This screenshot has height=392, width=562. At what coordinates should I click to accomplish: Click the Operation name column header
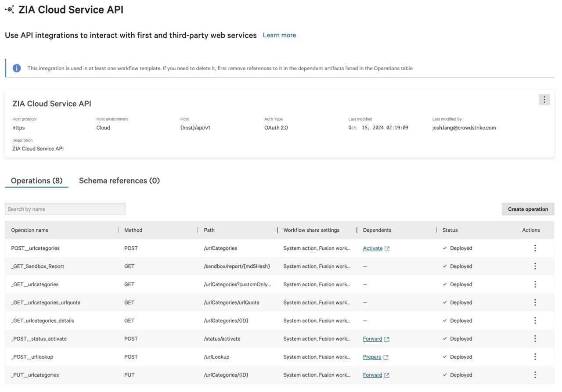click(x=30, y=230)
